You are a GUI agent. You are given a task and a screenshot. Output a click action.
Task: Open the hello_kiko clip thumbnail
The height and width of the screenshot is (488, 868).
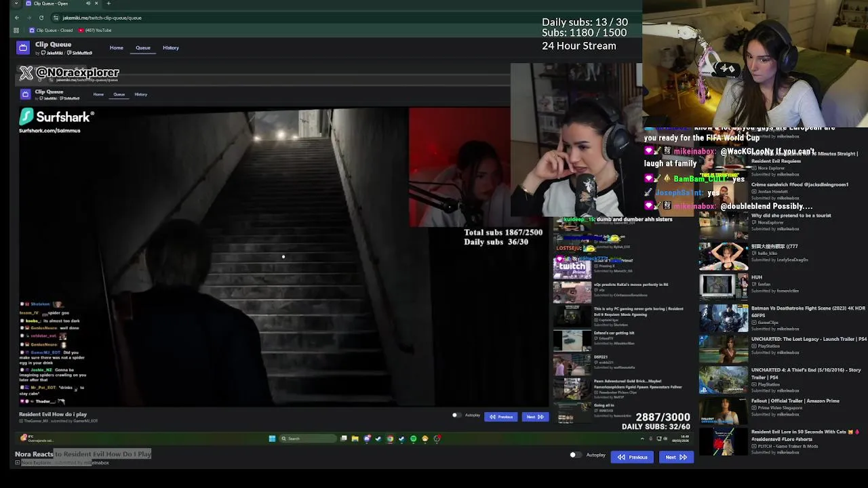pos(724,255)
